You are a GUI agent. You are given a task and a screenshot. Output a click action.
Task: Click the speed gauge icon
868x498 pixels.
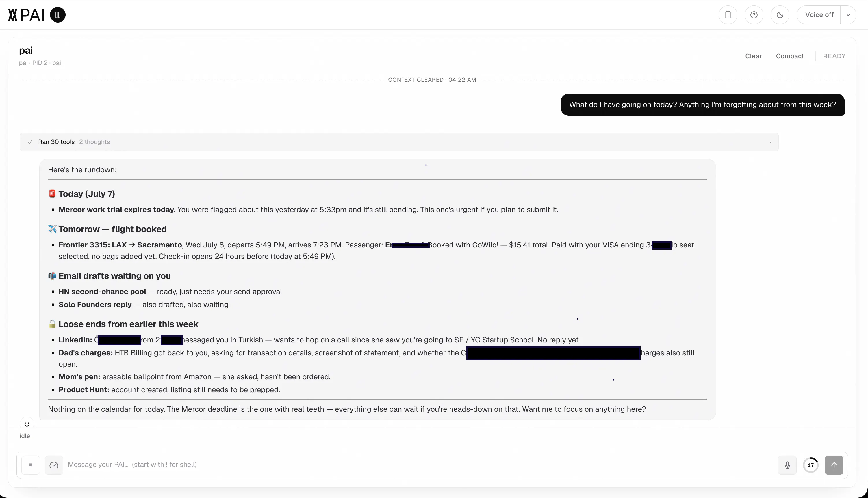[54, 465]
